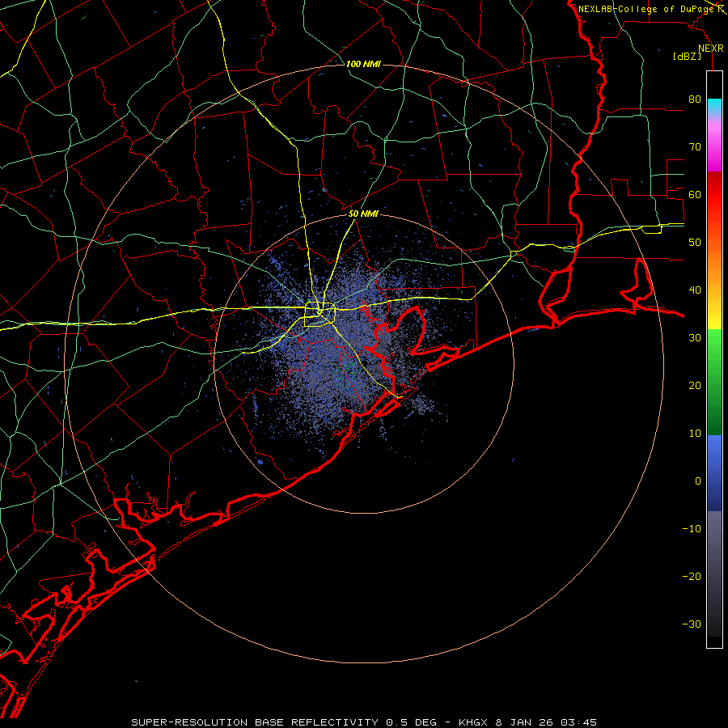
Task: Click the green segment of the reflectivity color bar
Action: 714,382
